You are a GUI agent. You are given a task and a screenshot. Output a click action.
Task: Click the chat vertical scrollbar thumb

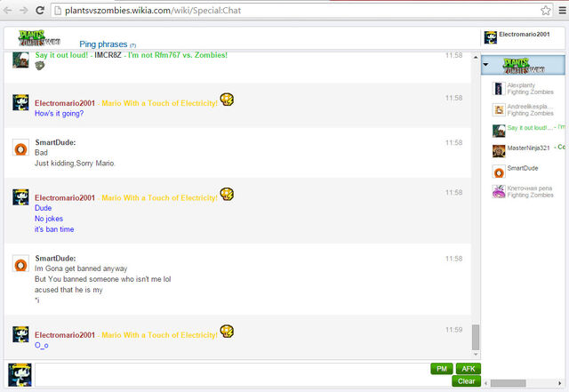tap(476, 337)
